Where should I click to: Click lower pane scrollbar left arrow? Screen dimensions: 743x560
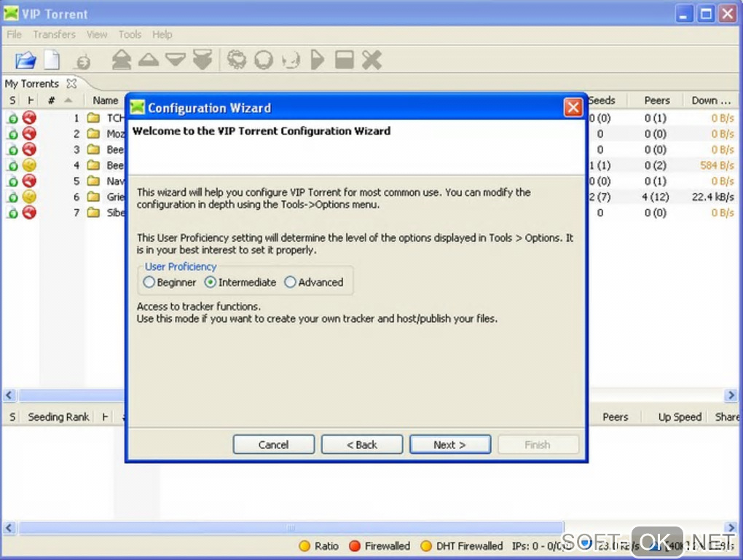(9, 527)
